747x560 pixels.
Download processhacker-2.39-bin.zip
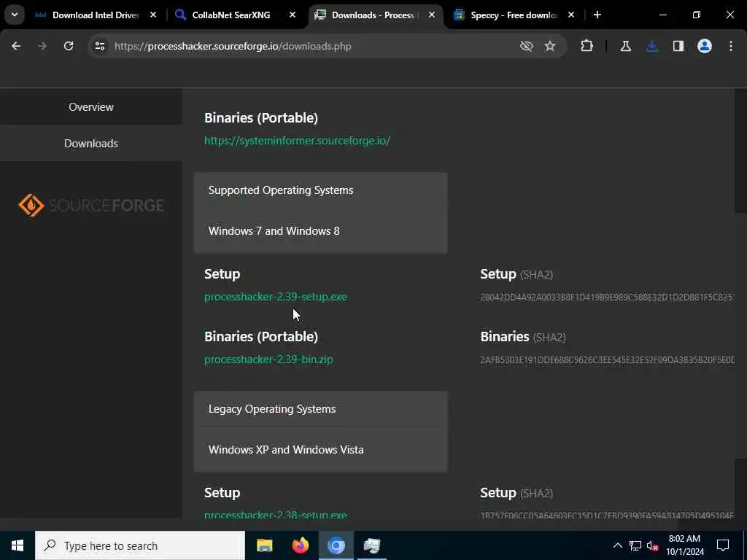point(268,359)
